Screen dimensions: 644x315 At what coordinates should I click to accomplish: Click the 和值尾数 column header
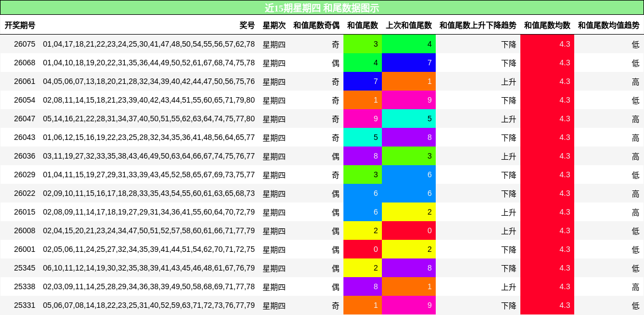[363, 25]
